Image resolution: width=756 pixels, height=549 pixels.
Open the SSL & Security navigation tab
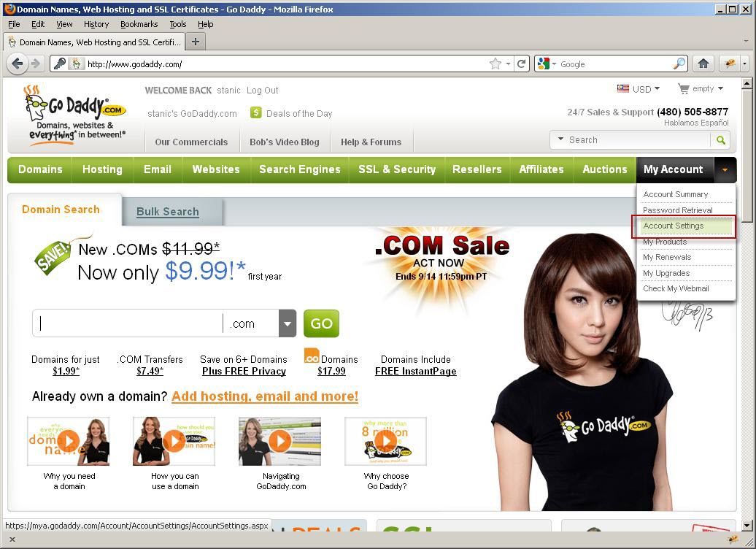(397, 169)
